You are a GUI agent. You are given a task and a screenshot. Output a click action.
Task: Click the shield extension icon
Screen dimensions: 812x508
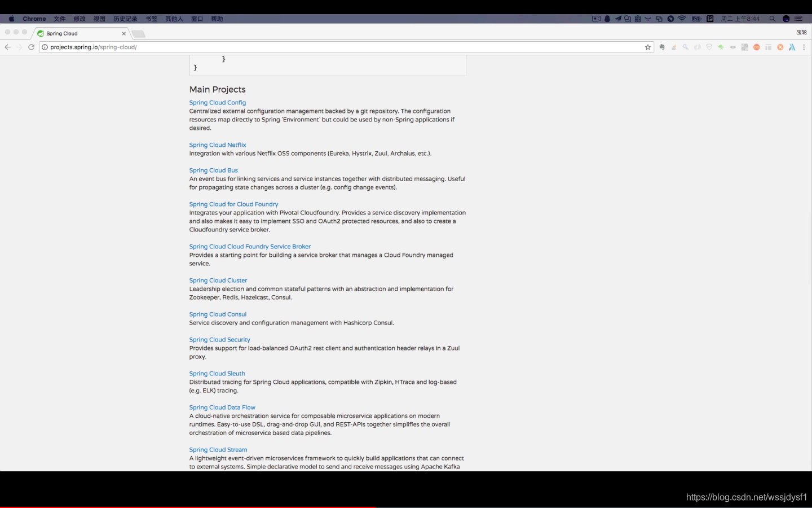pyautogui.click(x=709, y=47)
